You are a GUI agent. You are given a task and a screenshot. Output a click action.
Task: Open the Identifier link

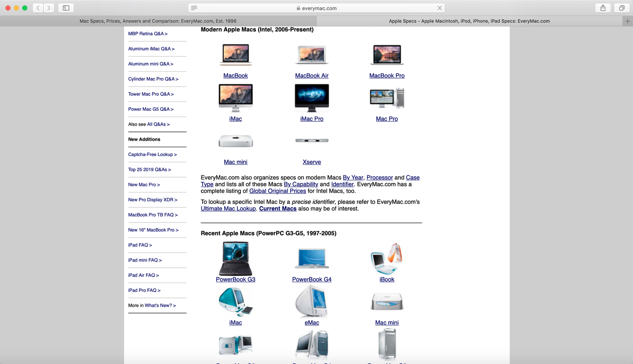point(342,184)
